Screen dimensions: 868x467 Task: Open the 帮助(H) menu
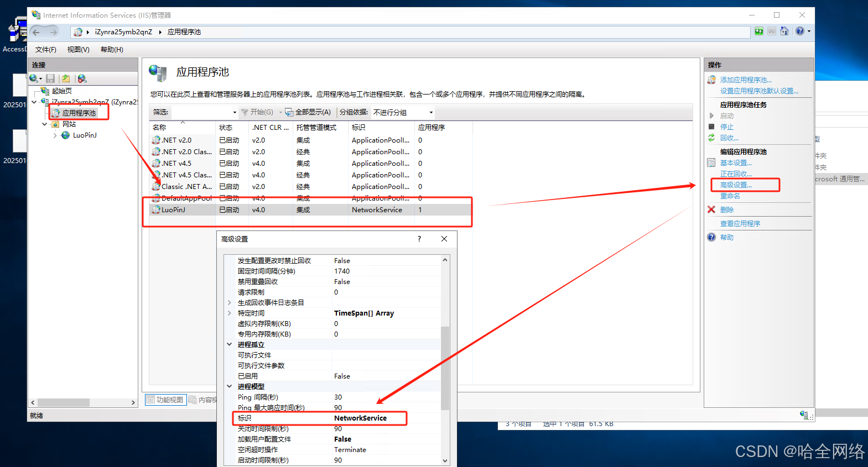pyautogui.click(x=112, y=50)
